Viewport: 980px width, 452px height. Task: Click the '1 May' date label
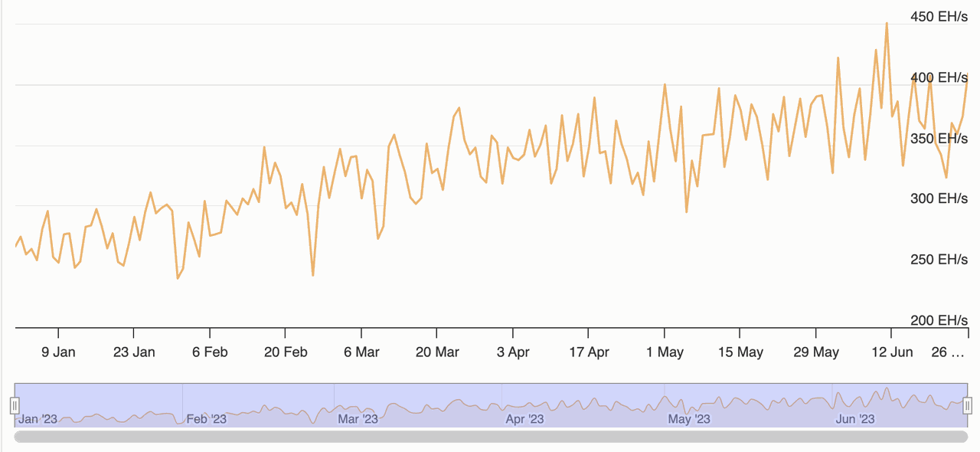(x=665, y=352)
